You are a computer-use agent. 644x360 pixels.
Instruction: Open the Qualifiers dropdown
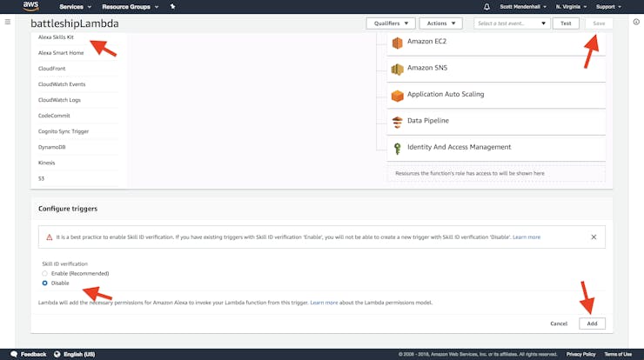click(x=391, y=23)
